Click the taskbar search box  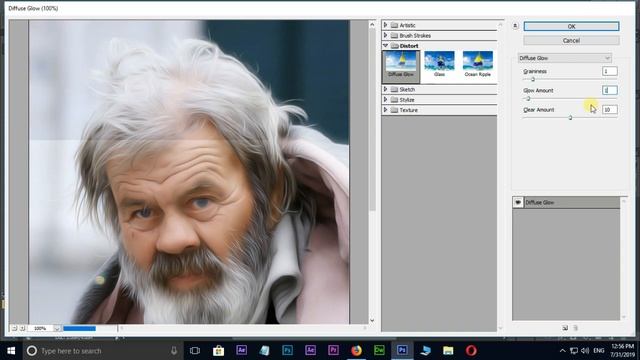pos(102,351)
